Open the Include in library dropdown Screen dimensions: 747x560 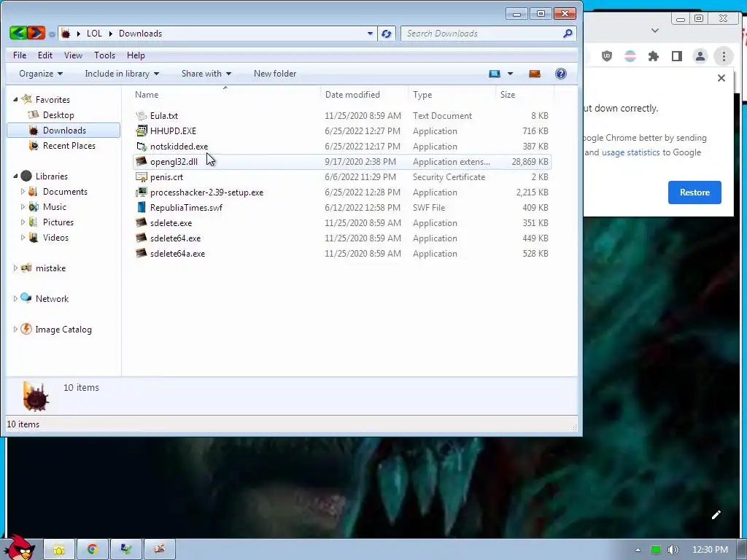[x=122, y=74]
